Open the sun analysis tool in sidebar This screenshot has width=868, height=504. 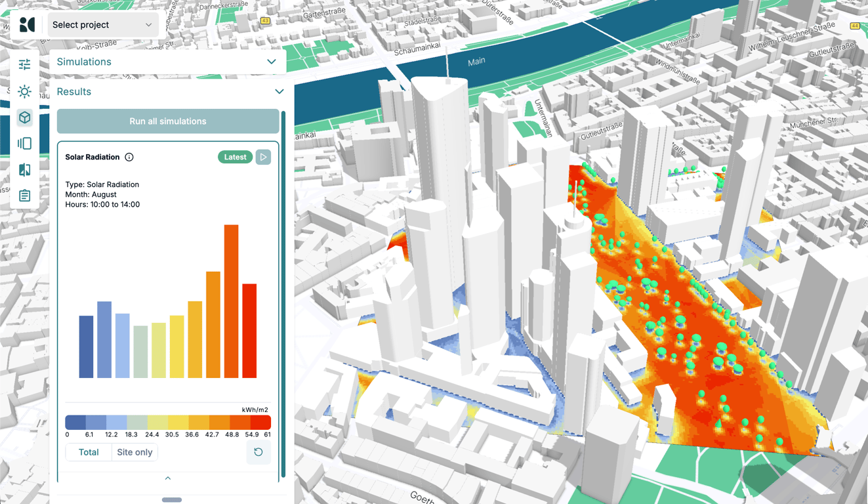pyautogui.click(x=25, y=91)
